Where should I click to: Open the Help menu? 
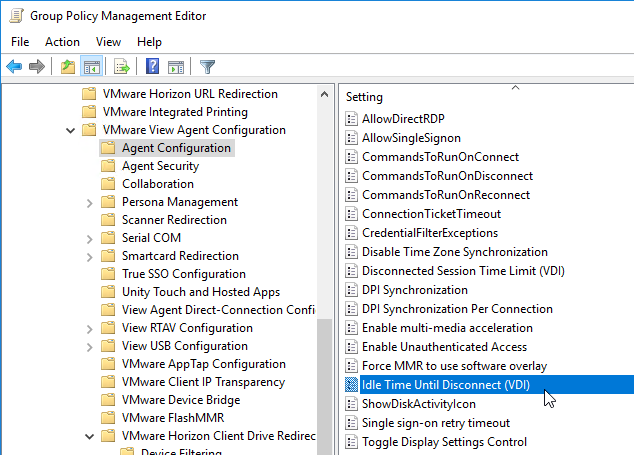click(149, 42)
